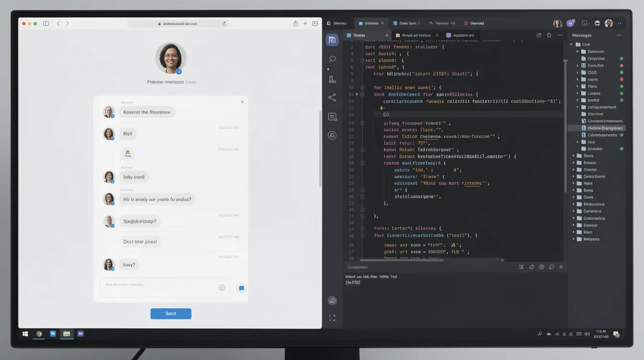Screen dimensions: 644x360
Task: Select the "Onke Gork 3" top tab
Action: point(406,23)
